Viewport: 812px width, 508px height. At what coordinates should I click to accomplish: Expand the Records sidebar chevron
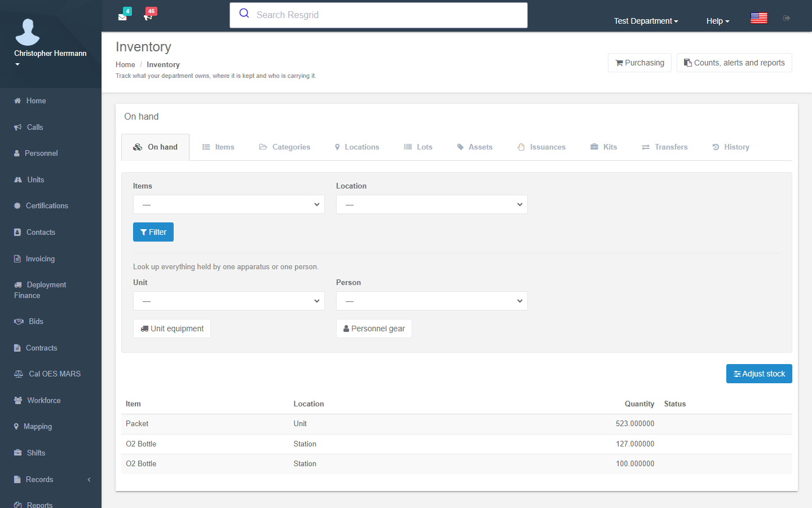pos(89,479)
